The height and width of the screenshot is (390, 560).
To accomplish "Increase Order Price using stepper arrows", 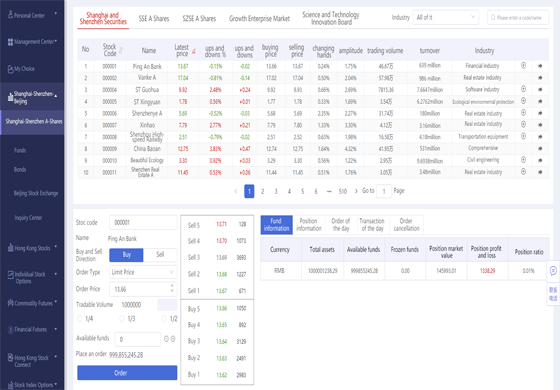I will click(x=172, y=286).
